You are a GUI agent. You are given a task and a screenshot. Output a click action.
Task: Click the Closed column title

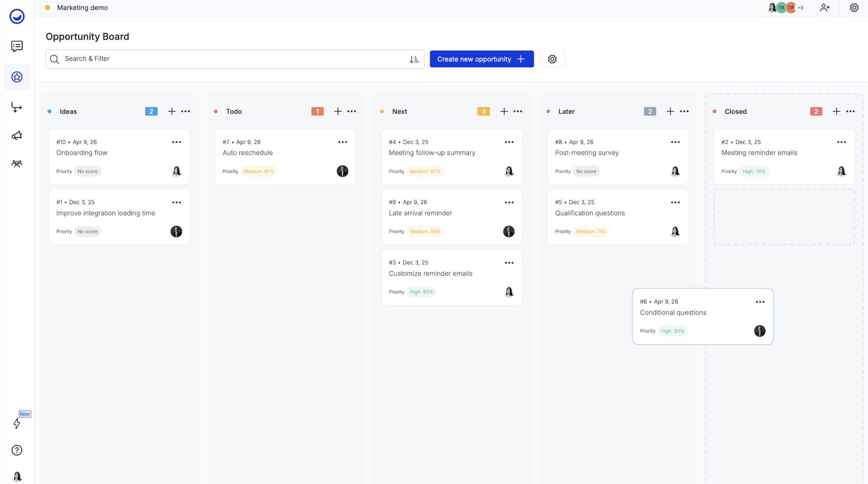click(736, 112)
